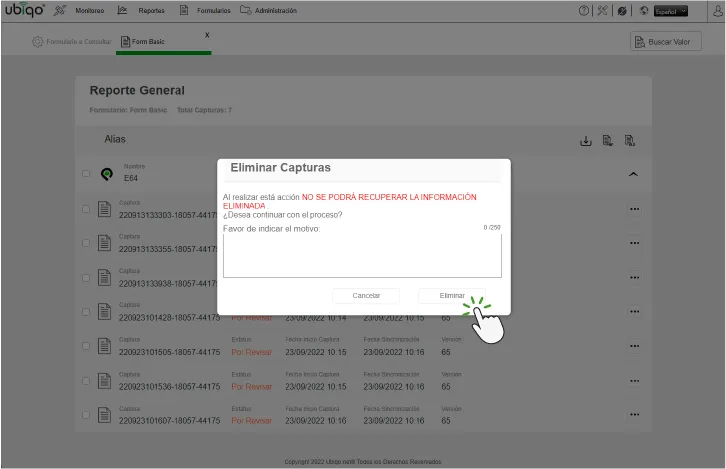This screenshot has width=726, height=469.
Task: Click Por Revisar status of capture 220923101536
Action: (x=252, y=387)
